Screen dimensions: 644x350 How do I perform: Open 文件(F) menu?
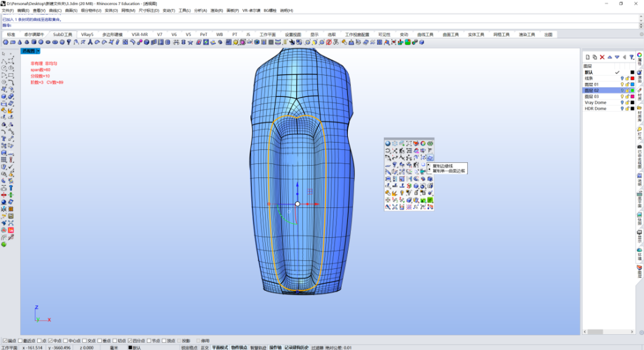8,11
